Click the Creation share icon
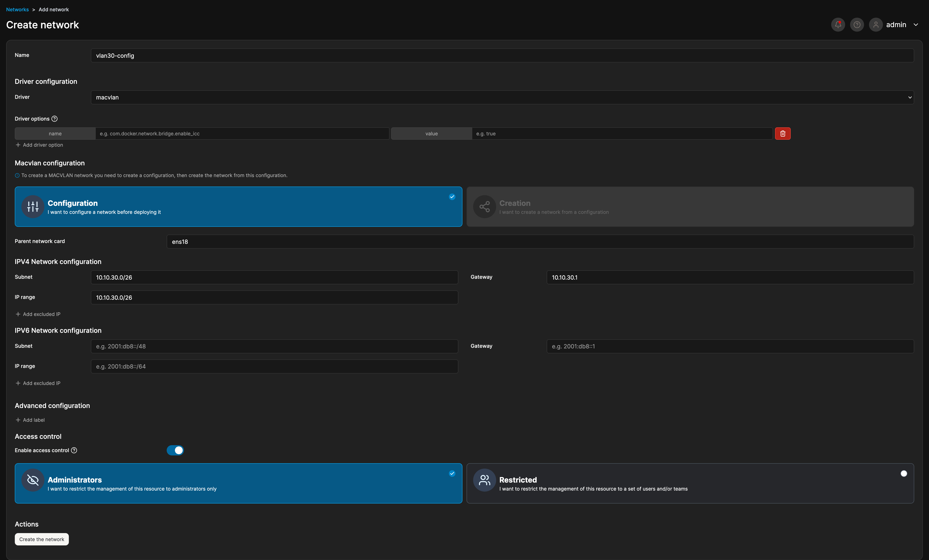929x560 pixels. [x=484, y=206]
